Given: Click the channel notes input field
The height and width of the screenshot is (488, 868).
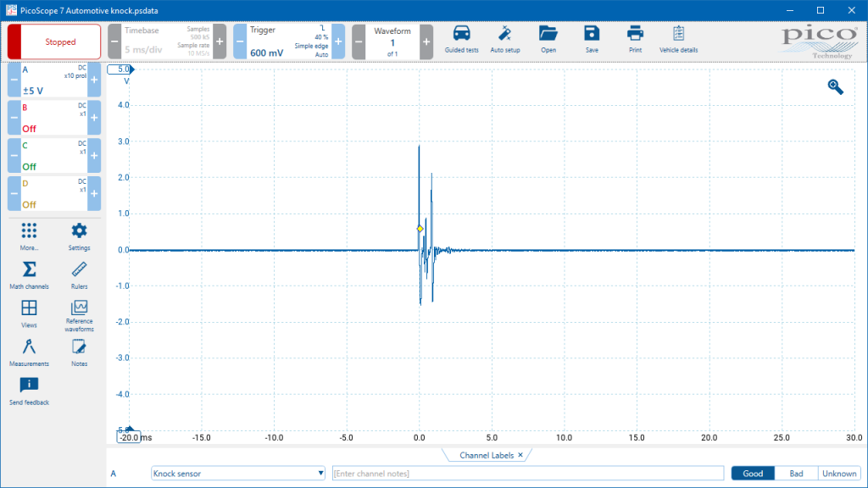Looking at the screenshot, I should 527,474.
